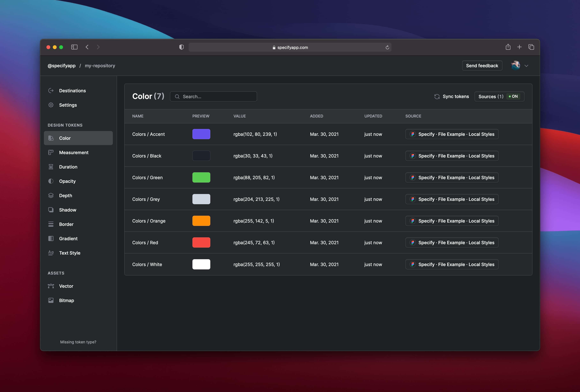Open the Measurement tokens panel

pos(74,152)
